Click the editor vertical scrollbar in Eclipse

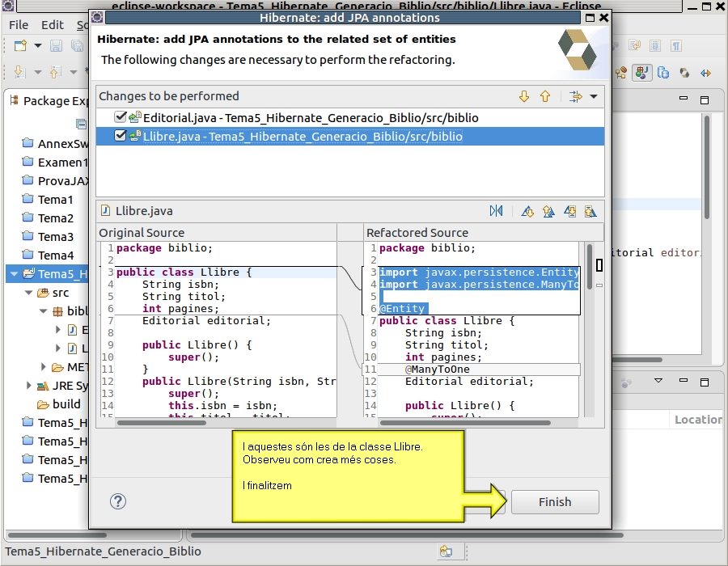point(707,167)
